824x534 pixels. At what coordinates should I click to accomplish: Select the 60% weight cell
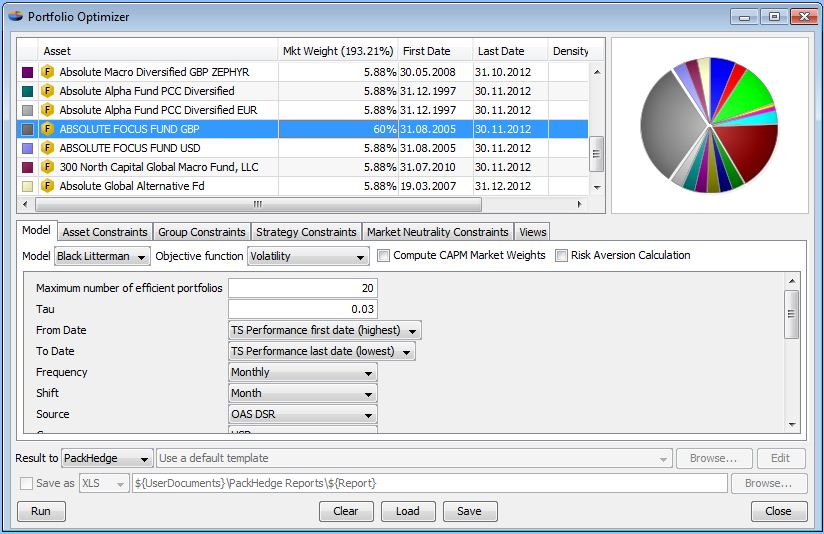[338, 129]
